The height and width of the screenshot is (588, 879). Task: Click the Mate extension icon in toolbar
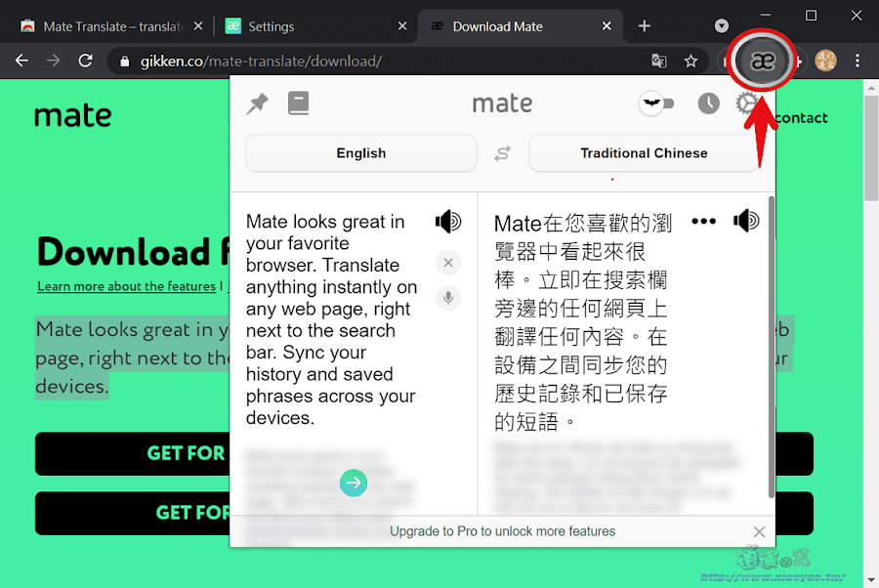coord(763,61)
